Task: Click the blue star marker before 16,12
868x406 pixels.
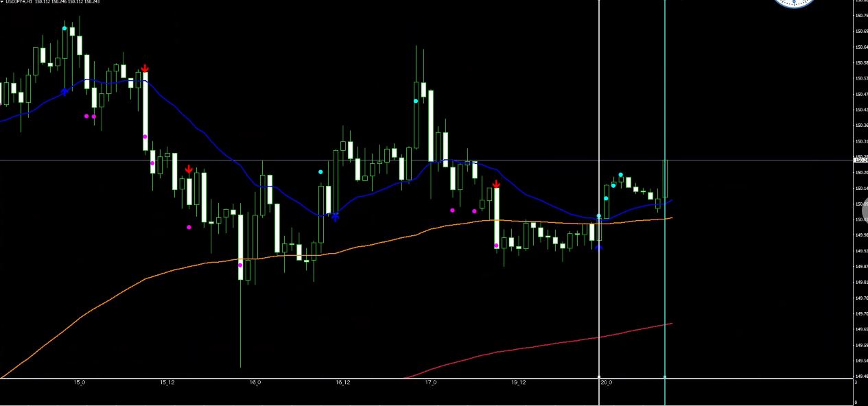Action: pos(335,217)
